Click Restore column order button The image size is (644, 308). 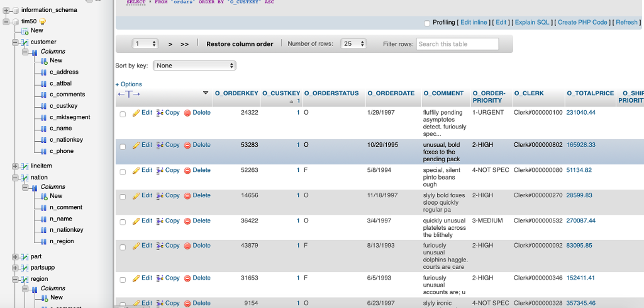pyautogui.click(x=240, y=44)
